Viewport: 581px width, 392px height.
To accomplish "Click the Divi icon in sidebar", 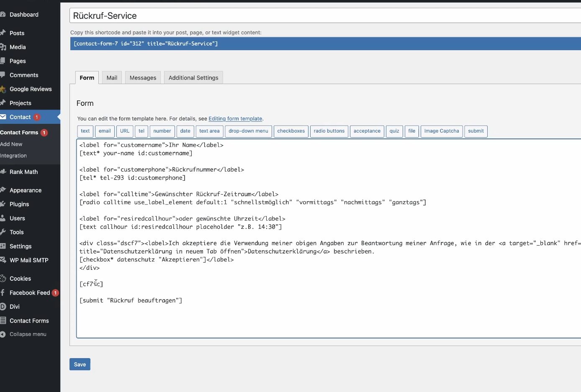I will coord(3,307).
